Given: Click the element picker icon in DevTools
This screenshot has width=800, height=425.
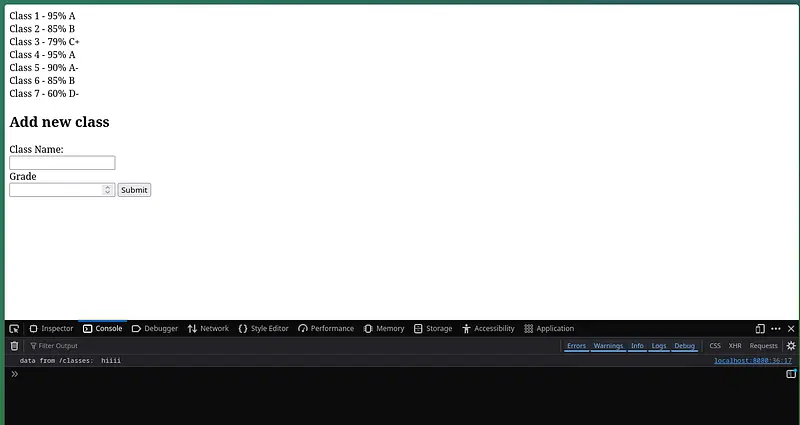Looking at the screenshot, I should pos(14,328).
